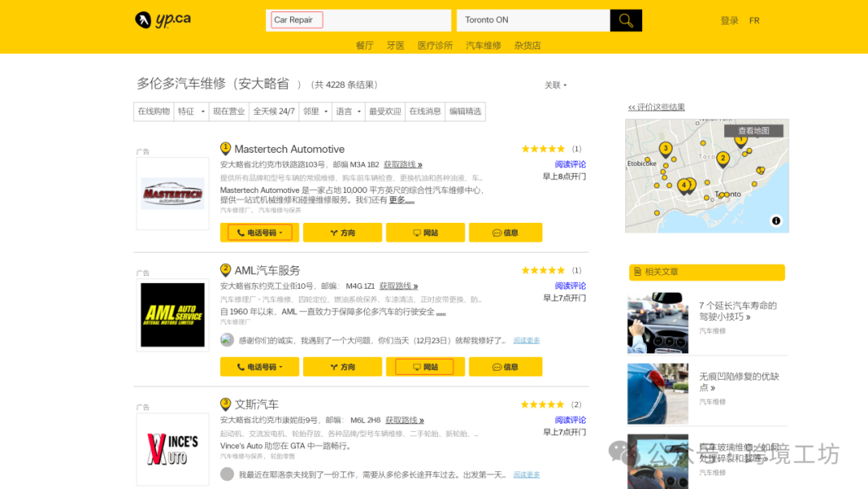Click the yellow search magnifier icon

(x=625, y=19)
